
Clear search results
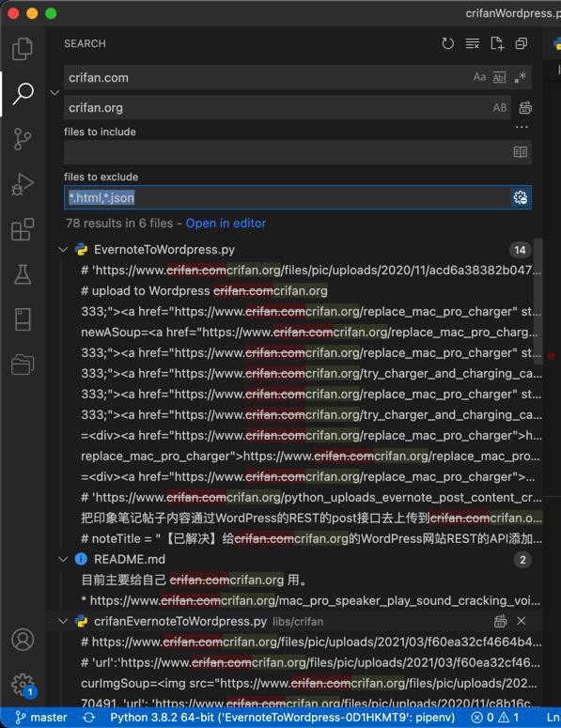tap(473, 43)
